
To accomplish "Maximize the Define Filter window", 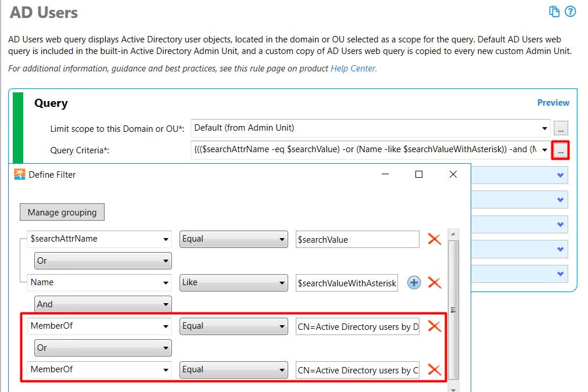I will (419, 174).
